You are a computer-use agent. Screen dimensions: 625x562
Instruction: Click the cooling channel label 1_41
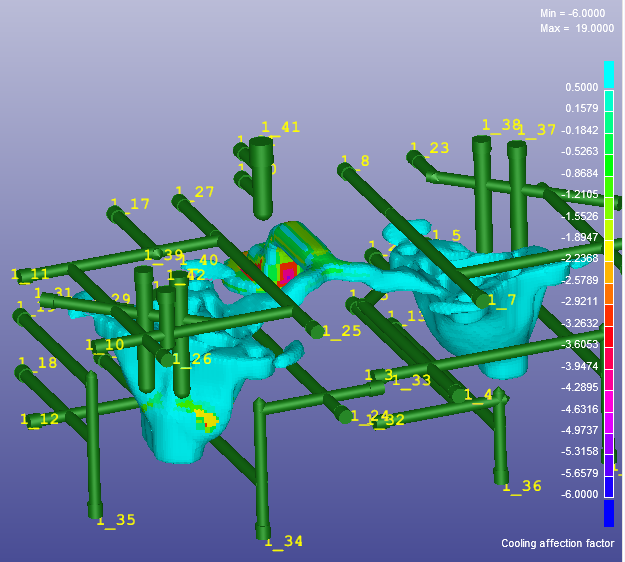(x=281, y=127)
